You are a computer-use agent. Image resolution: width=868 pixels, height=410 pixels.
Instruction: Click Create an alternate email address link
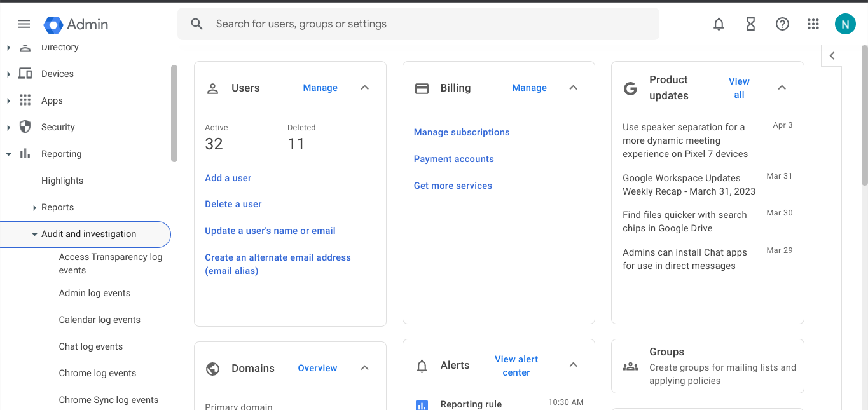point(278,264)
